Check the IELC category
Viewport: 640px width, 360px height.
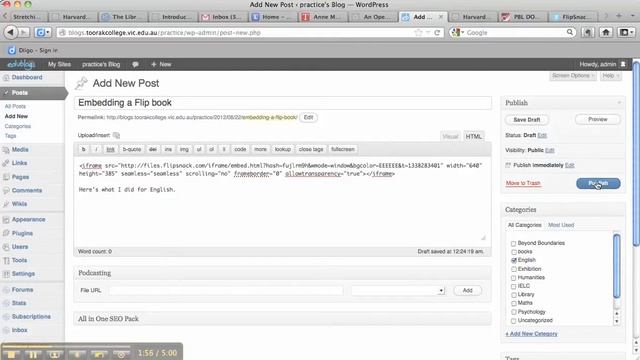coord(513,287)
